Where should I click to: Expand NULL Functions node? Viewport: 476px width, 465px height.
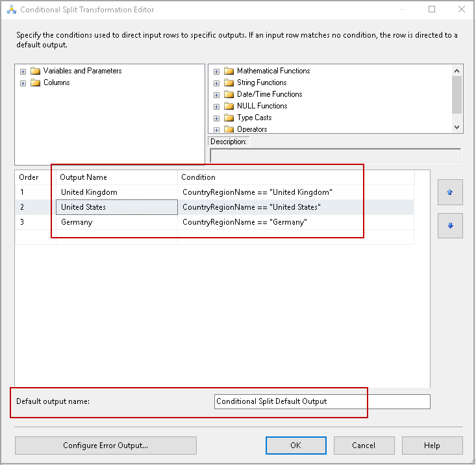point(216,107)
